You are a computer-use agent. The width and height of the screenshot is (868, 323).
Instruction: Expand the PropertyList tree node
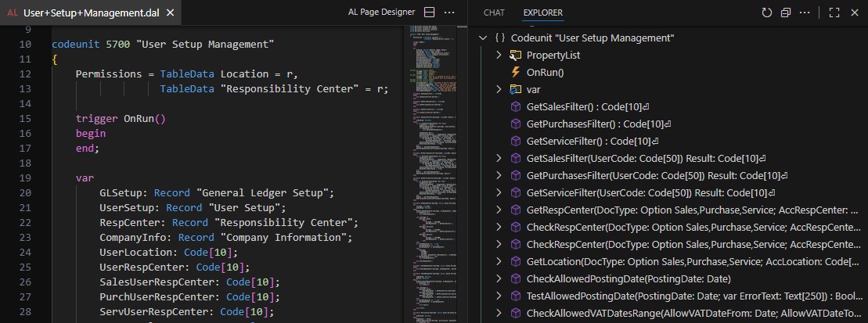click(x=499, y=56)
